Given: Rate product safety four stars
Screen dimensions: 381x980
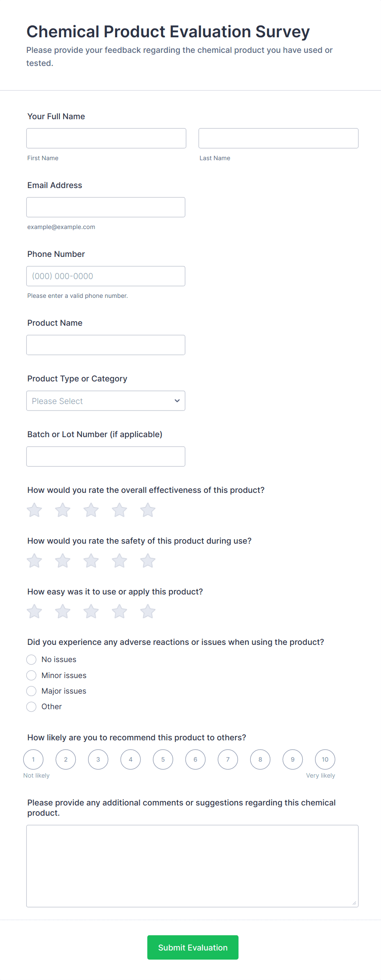Looking at the screenshot, I should click(119, 561).
